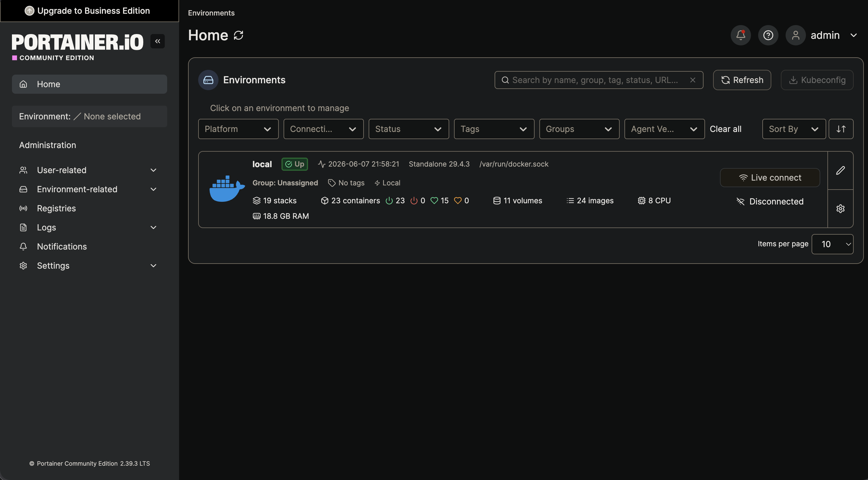
Task: Open the Tags filter dropdown
Action: (x=494, y=129)
